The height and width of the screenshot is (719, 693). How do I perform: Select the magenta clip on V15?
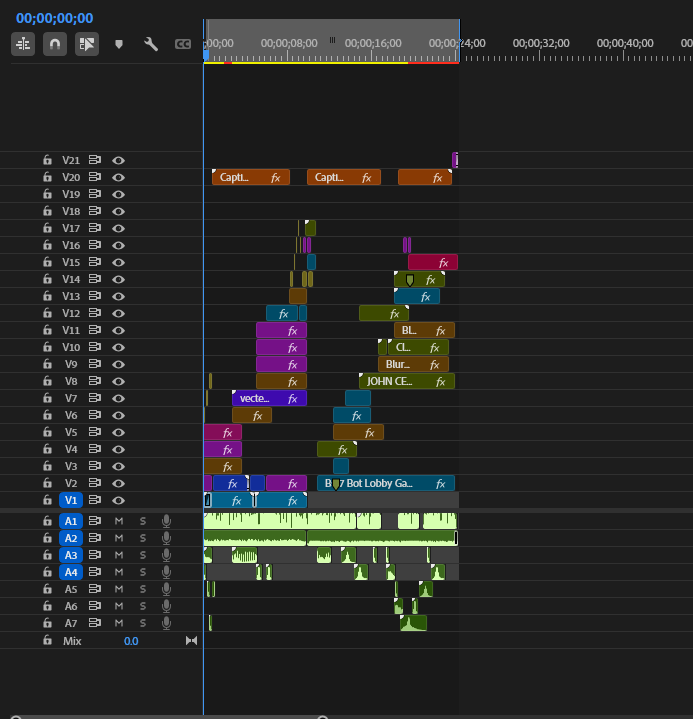click(x=432, y=262)
